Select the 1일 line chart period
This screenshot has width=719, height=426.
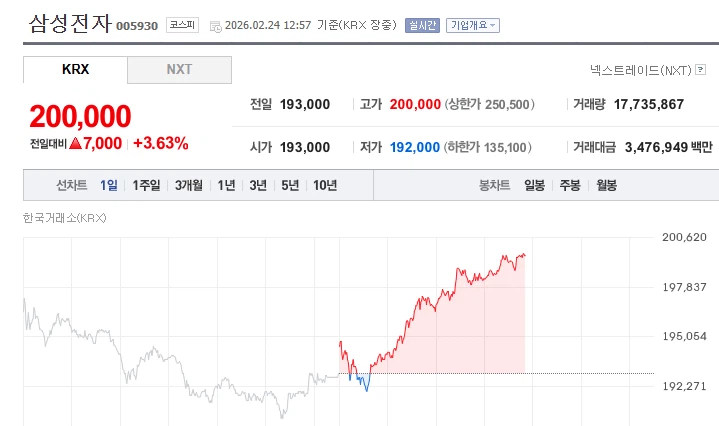(109, 185)
